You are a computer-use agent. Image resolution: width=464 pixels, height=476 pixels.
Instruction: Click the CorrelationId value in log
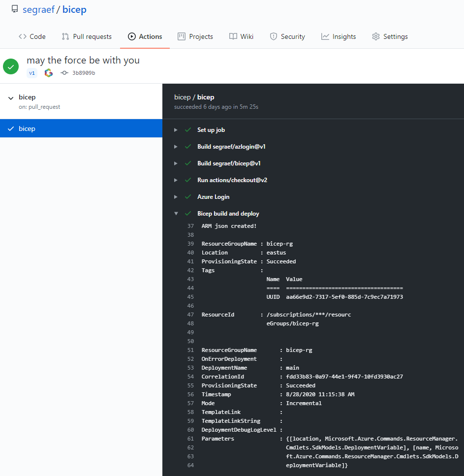pyautogui.click(x=344, y=377)
